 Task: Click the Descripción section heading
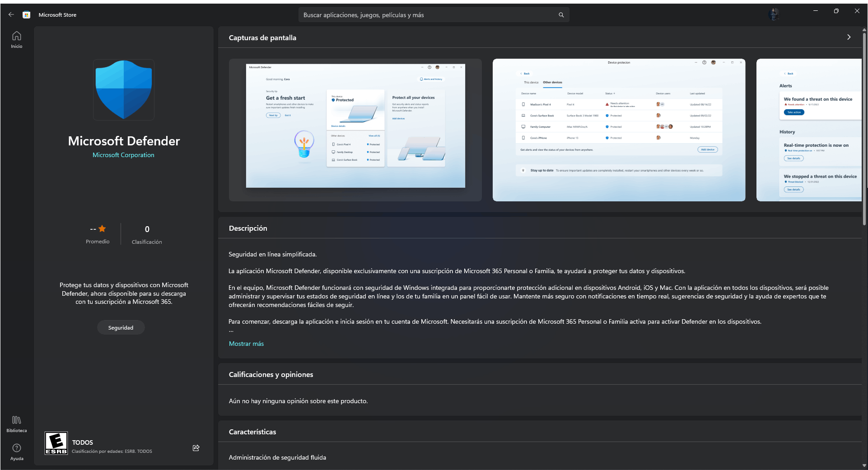(x=248, y=228)
